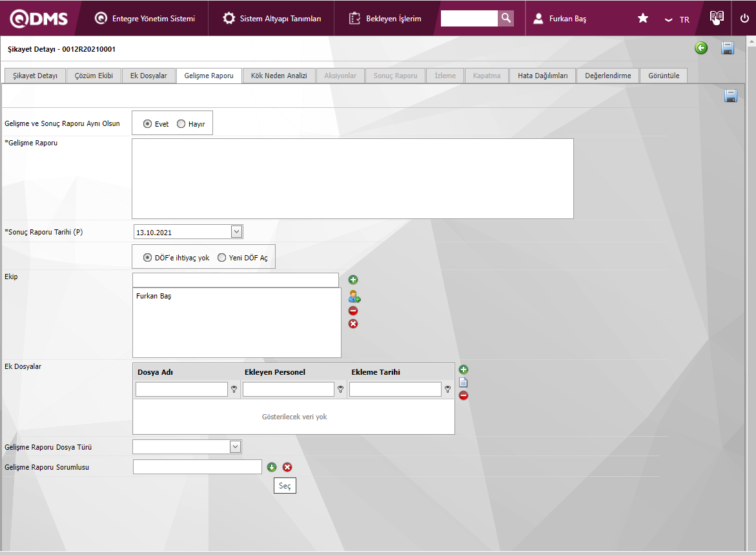The width and height of the screenshot is (756, 555).
Task: Switch to Ek Dosyalar tab
Action: 148,76
